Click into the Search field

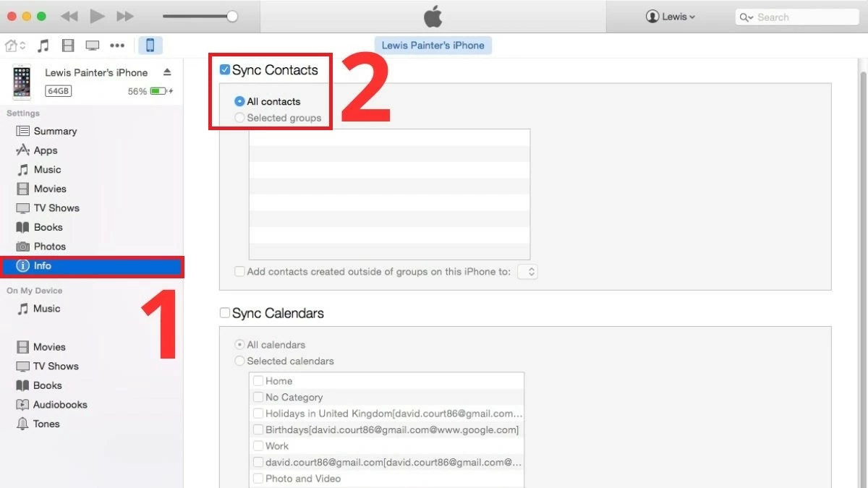click(797, 17)
